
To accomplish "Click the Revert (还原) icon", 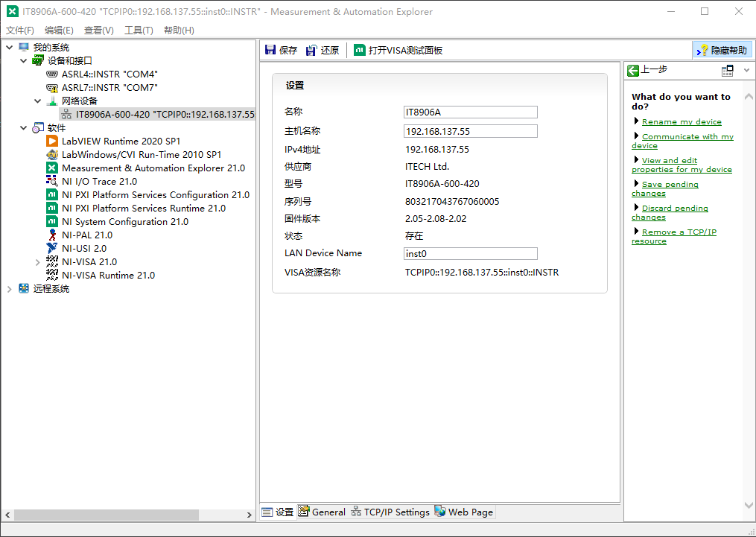I will pos(311,50).
